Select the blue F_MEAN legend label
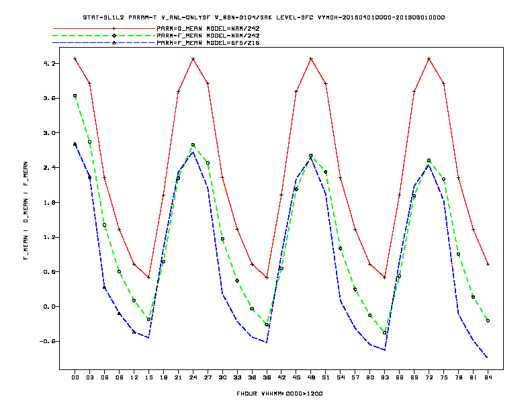This screenshot has height=411, width=532. pyautogui.click(x=208, y=43)
